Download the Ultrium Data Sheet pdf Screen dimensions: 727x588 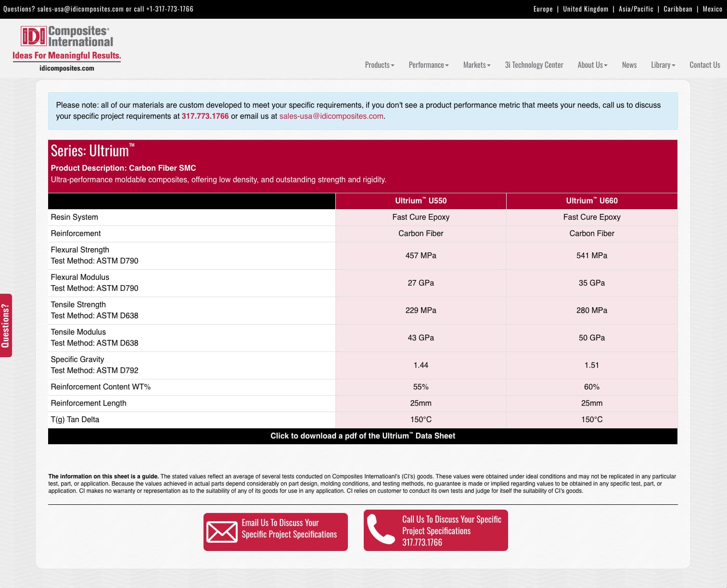pos(363,436)
